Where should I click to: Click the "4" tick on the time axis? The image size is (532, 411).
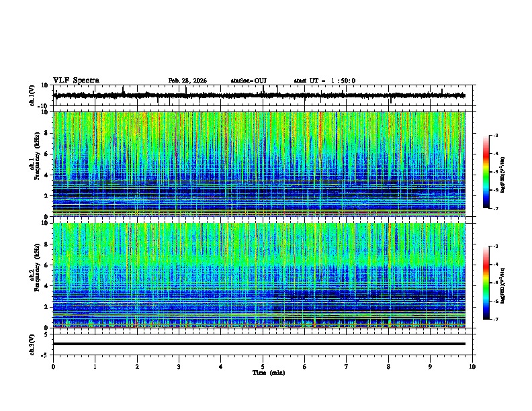click(x=221, y=367)
